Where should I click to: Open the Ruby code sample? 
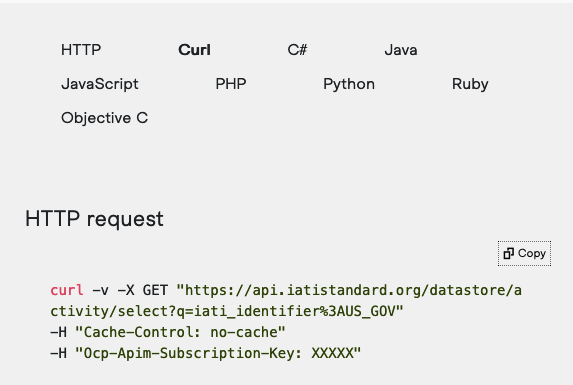[470, 84]
